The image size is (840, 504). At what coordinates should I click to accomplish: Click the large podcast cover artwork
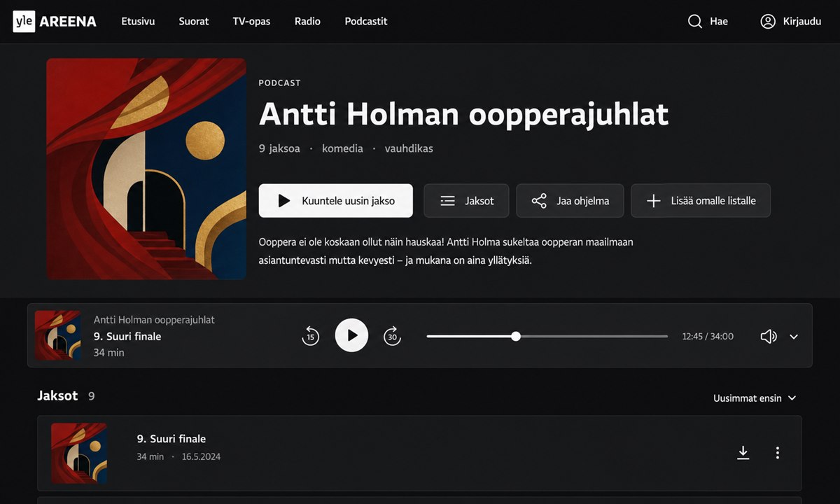(146, 169)
